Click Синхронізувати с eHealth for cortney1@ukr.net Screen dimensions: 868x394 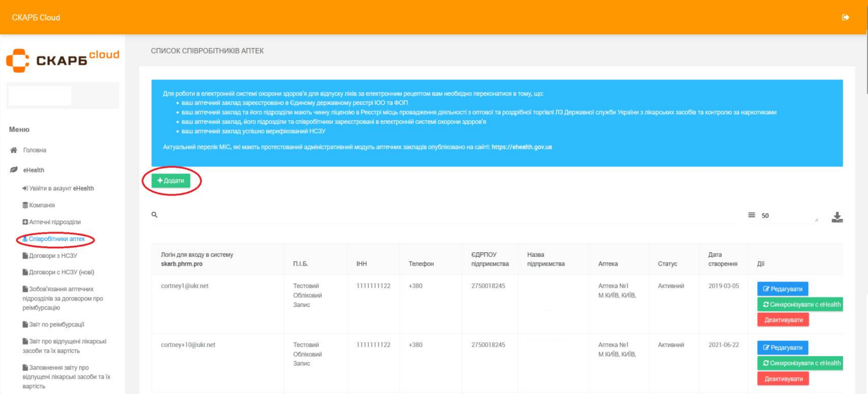pyautogui.click(x=800, y=304)
